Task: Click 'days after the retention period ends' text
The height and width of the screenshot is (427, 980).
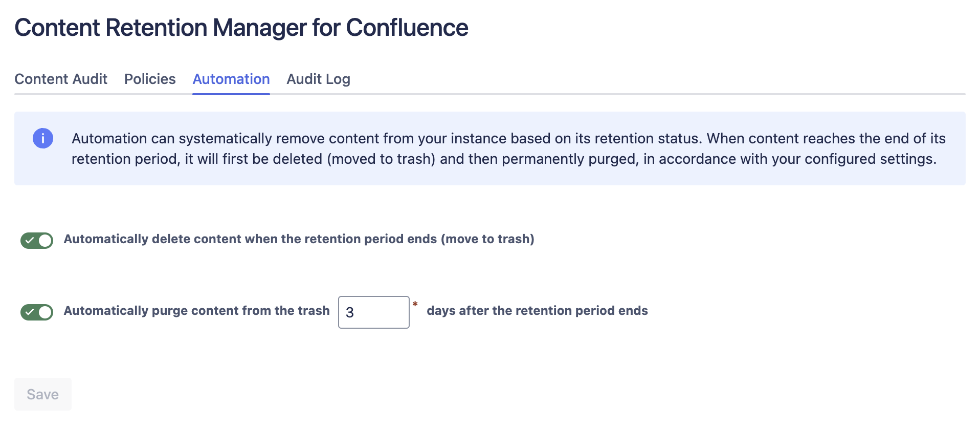Action: (x=537, y=311)
